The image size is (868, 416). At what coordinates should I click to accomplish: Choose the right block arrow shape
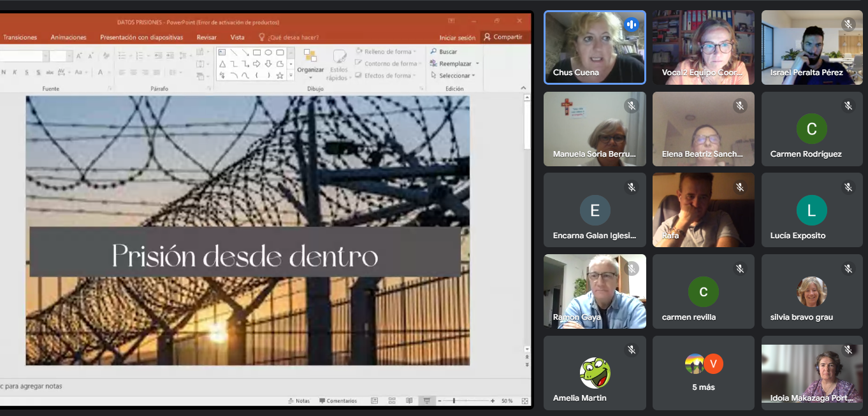256,64
